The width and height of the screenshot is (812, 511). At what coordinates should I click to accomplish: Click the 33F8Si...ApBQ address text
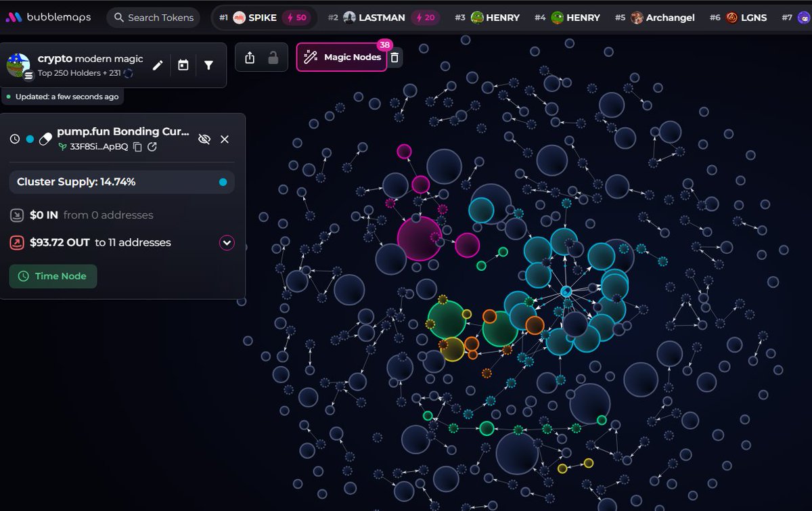point(99,147)
